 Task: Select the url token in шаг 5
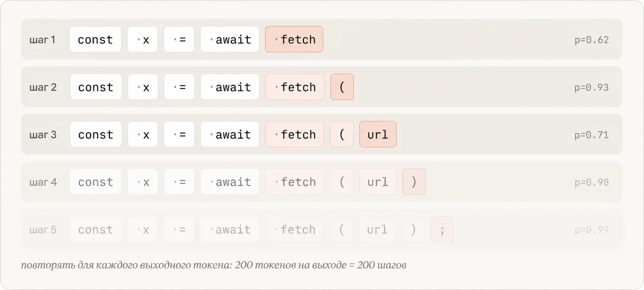point(377,229)
